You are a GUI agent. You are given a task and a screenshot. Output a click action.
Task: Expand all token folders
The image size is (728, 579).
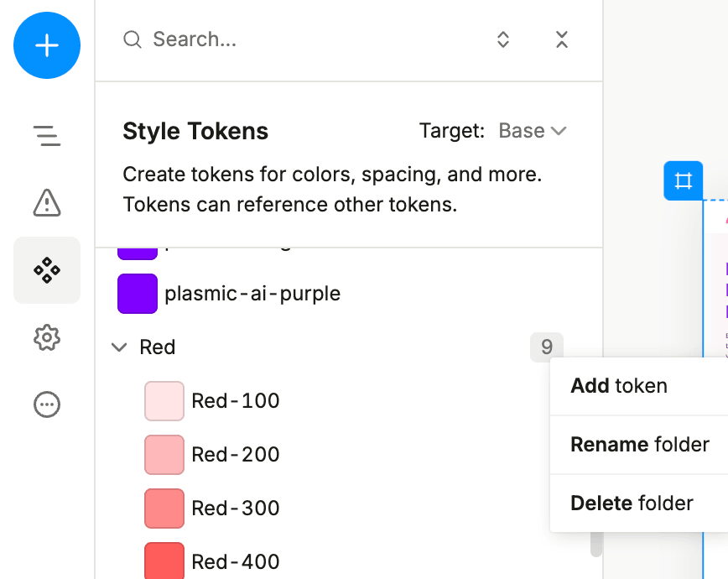point(503,39)
